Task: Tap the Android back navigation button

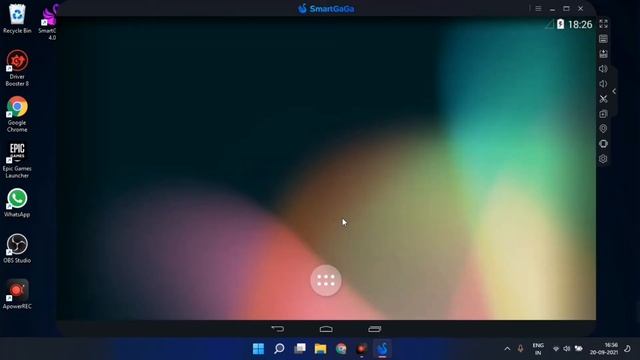Action: click(278, 329)
